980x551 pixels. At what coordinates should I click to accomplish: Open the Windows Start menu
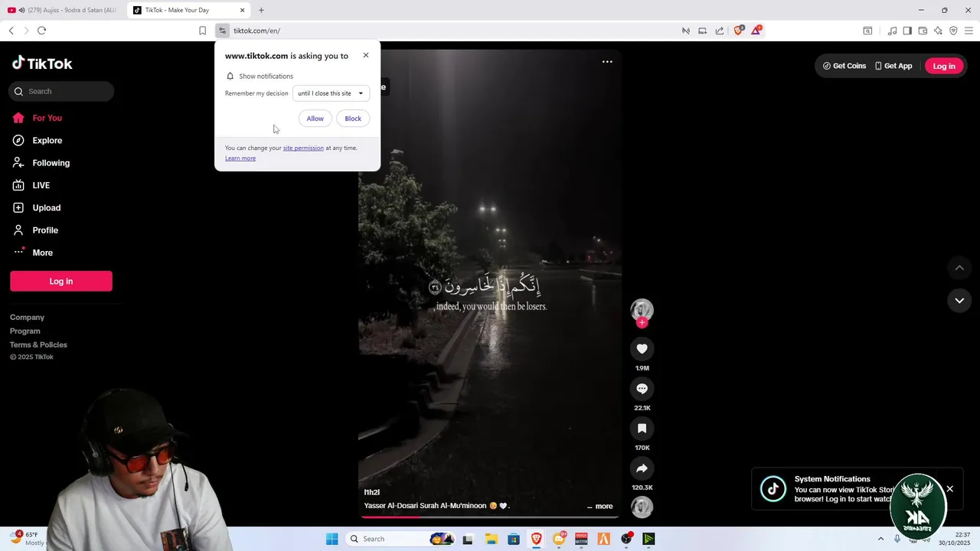(x=332, y=539)
